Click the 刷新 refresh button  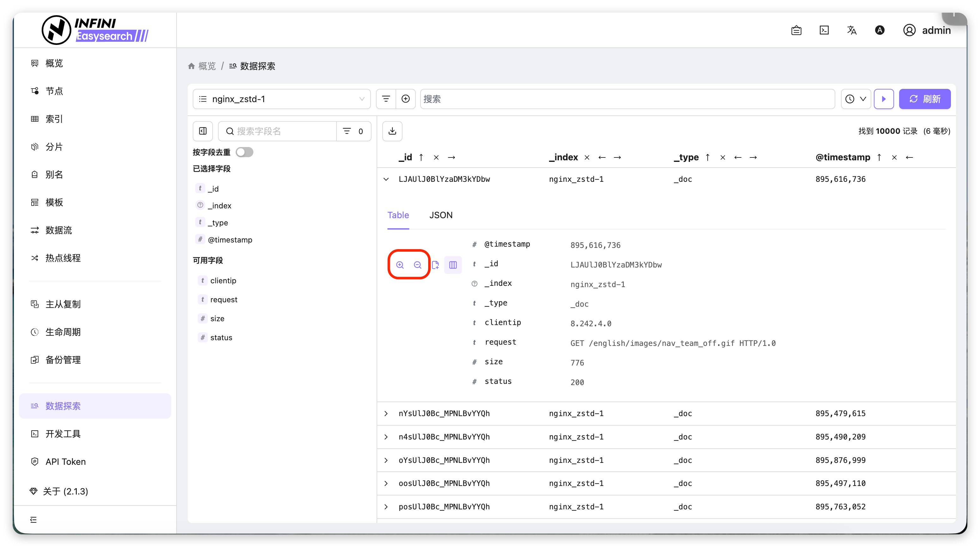924,99
